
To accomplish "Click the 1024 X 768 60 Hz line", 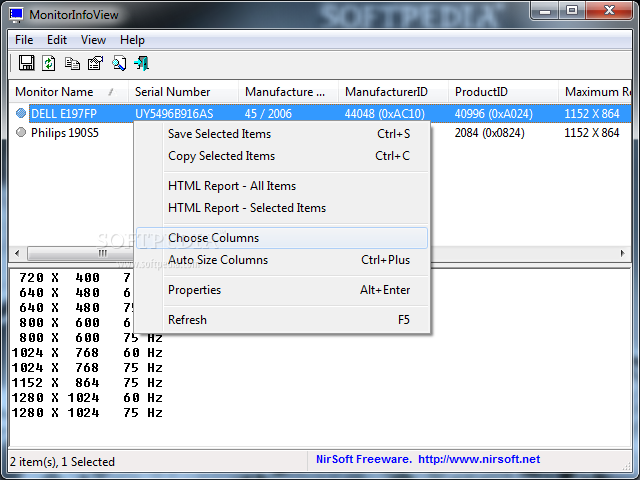I will 87,353.
